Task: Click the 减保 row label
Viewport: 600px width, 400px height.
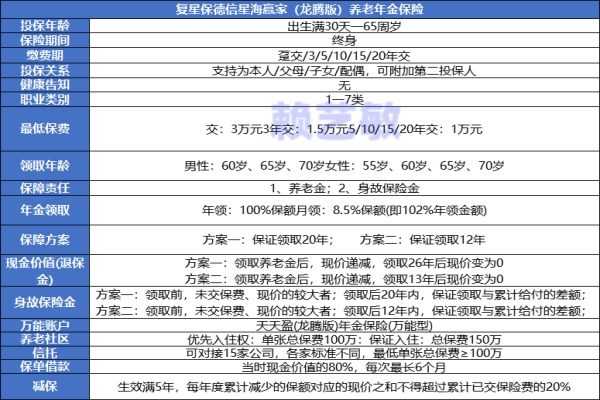Action: 45,386
